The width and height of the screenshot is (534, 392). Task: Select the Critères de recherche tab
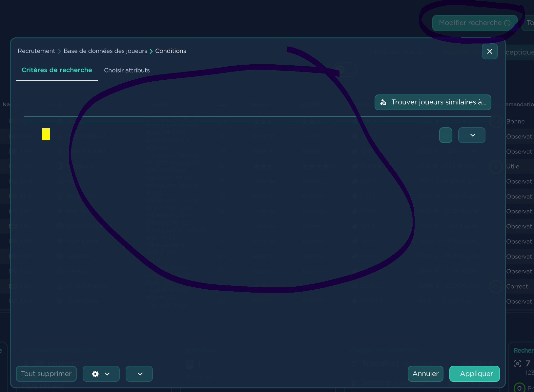tap(57, 70)
